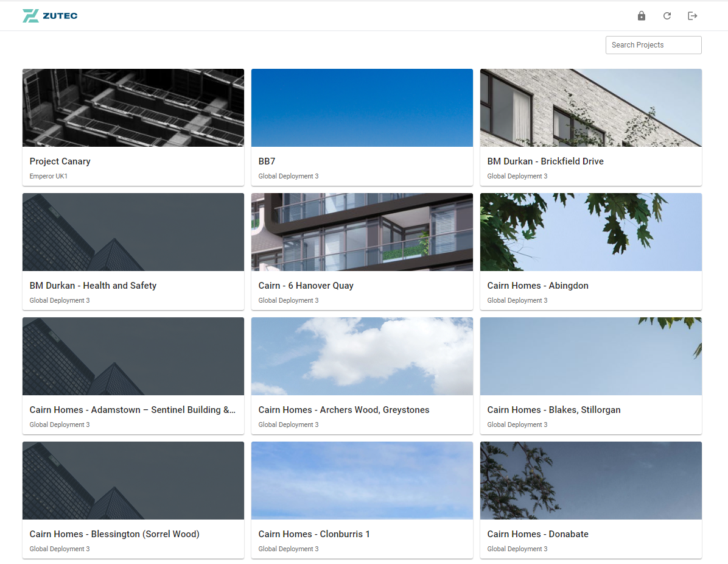The width and height of the screenshot is (728, 564).
Task: Click Global Deployment 3 under Clonburris 1
Action: tap(289, 549)
